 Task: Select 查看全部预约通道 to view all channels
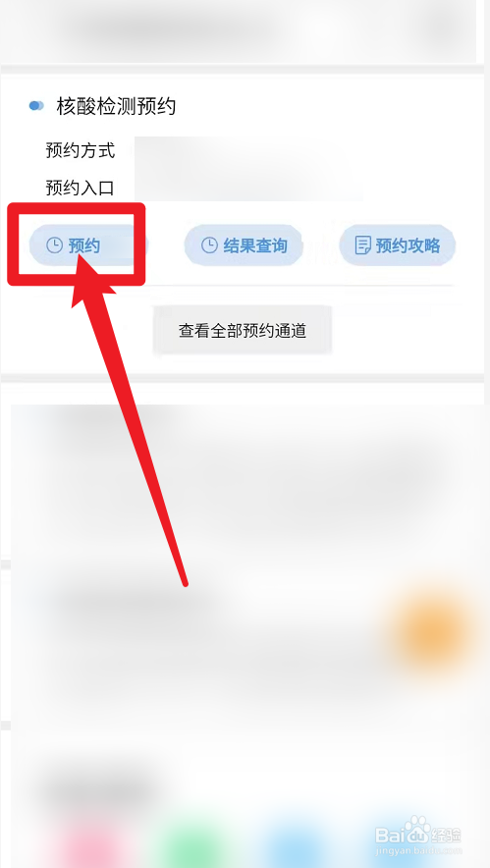pos(243,331)
